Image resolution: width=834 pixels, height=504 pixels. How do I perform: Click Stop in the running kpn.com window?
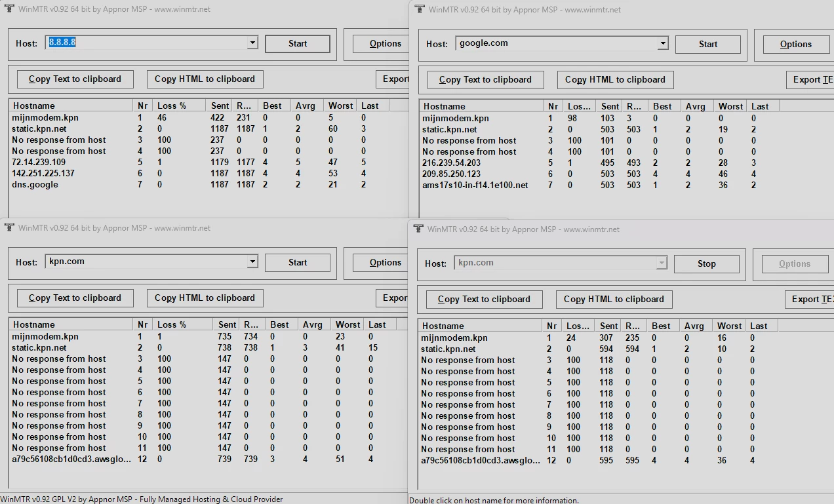point(707,264)
